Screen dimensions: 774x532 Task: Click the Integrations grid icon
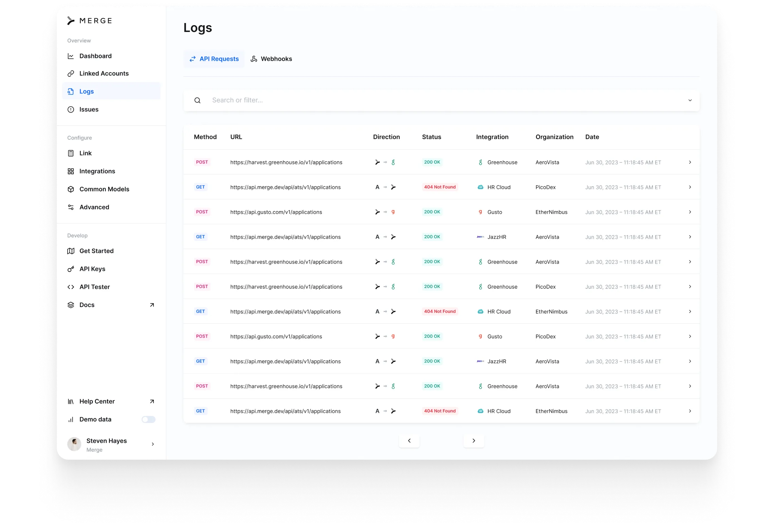71,171
